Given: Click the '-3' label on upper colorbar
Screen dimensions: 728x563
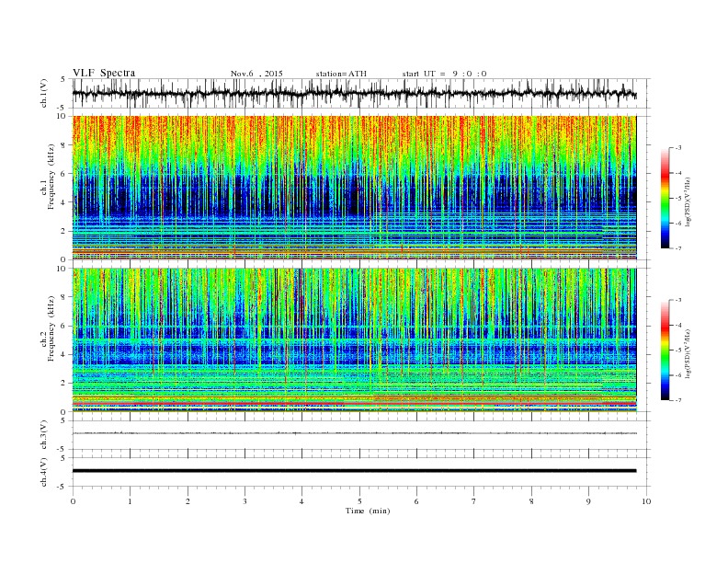Looking at the screenshot, I should (677, 148).
